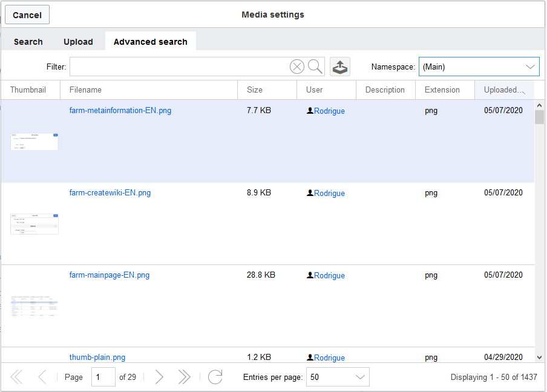Viewport: 547px width, 392px height.
Task: Open the Namespace dropdown showing (Main)
Action: click(479, 67)
